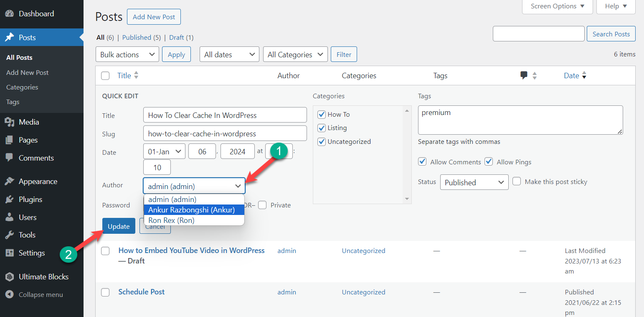Select the Schedule Post row checkbox
Screen dimensions: 644x317
pos(105,292)
